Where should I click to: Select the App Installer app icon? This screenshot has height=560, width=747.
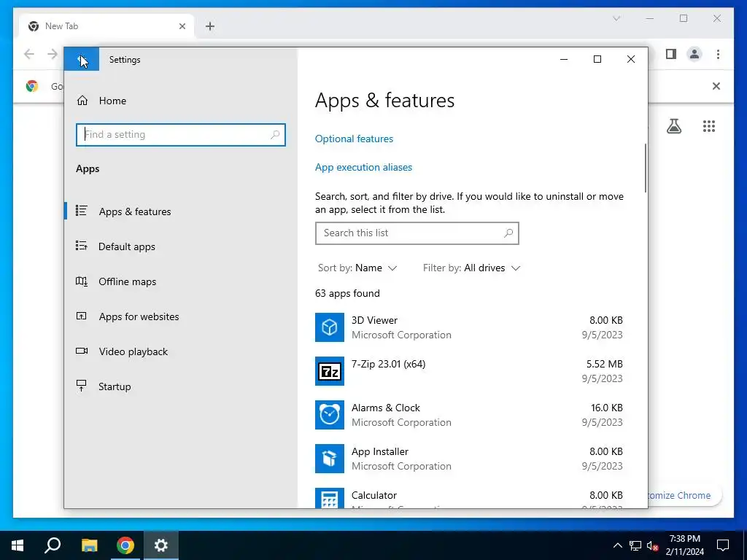click(x=330, y=459)
